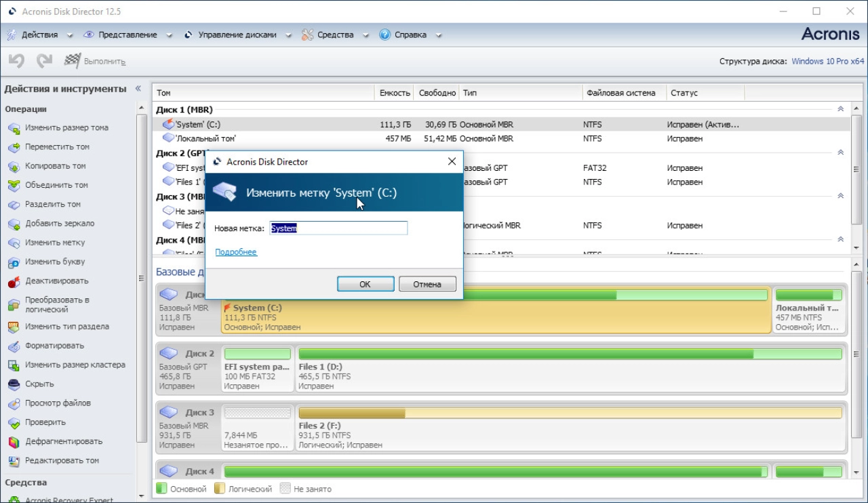Open the Средства menu

(336, 35)
